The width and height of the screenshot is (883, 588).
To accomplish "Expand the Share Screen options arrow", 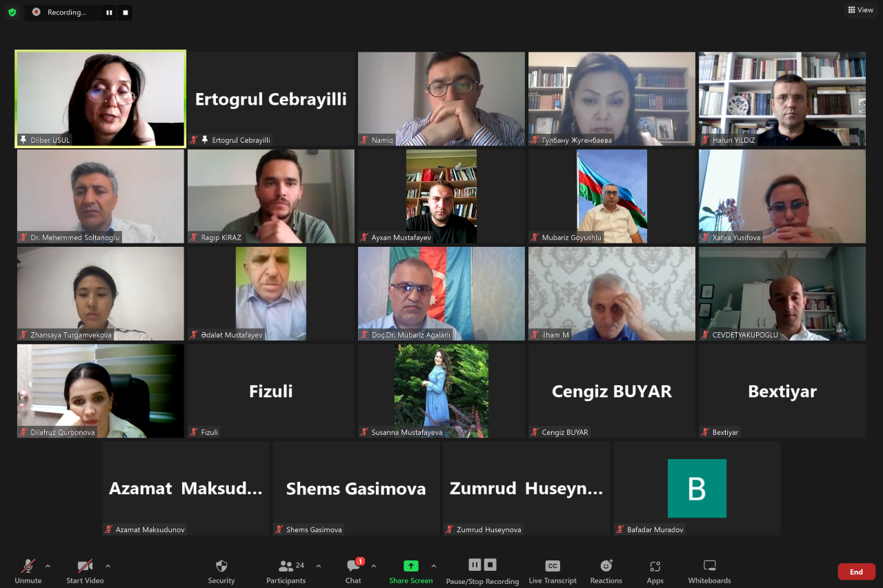I will point(433,566).
